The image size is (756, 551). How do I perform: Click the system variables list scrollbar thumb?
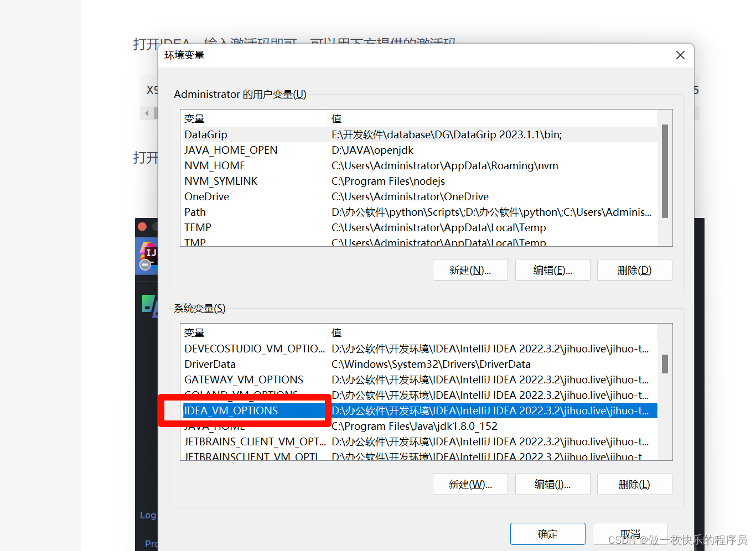665,364
